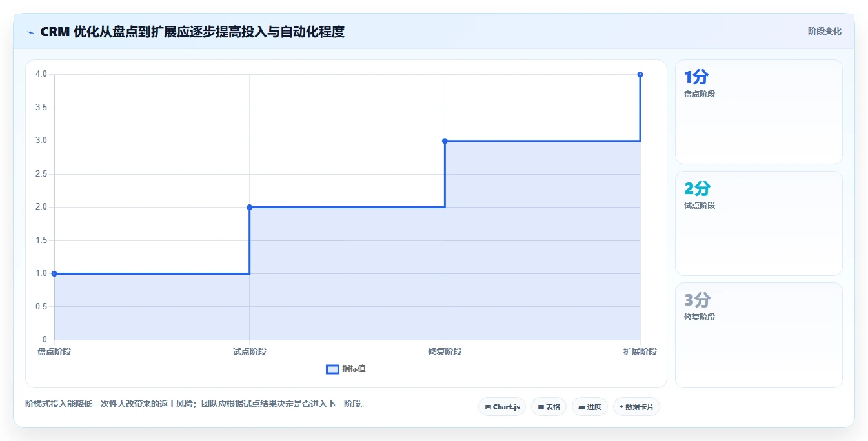Screen dimensions: 868x441
Task: Open the 1分 盘点阶段 card
Action: [x=759, y=112]
